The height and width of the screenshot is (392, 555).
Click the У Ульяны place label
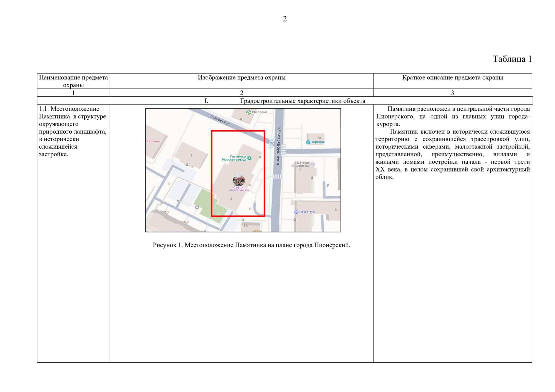click(x=153, y=141)
